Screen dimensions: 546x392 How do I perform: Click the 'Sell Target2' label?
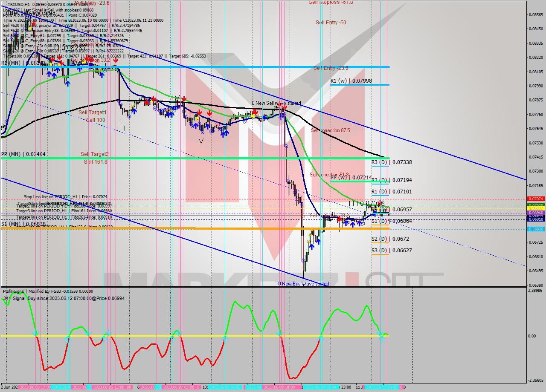click(95, 154)
